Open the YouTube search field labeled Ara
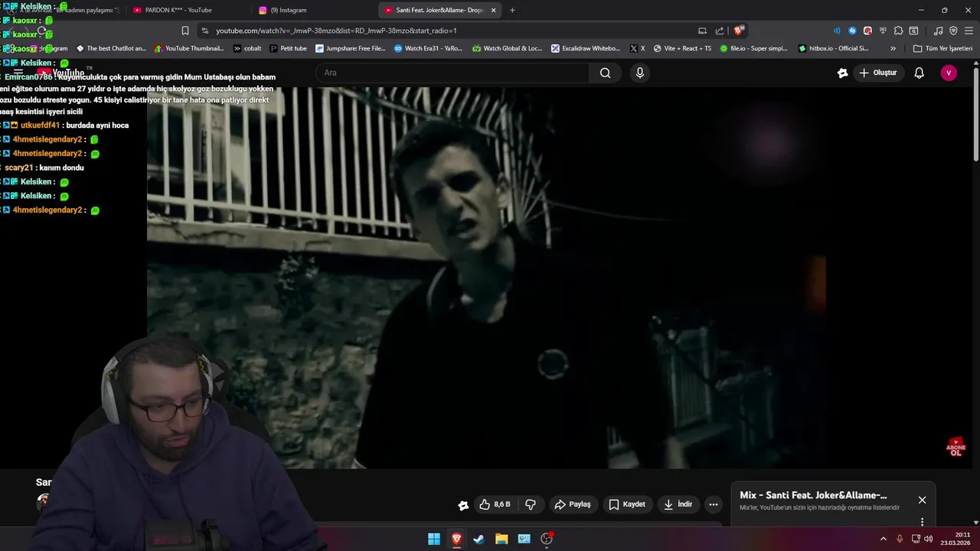This screenshot has width=980, height=551. click(452, 73)
